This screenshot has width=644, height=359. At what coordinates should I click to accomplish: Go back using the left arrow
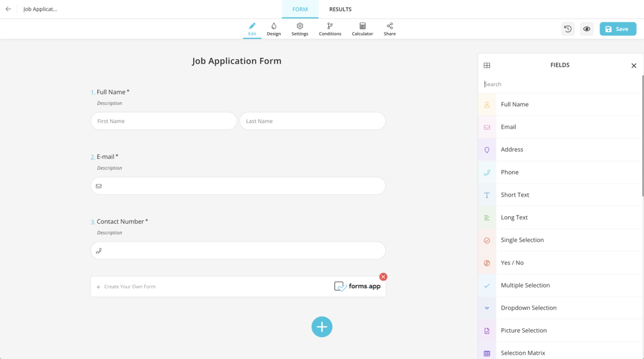pyautogui.click(x=8, y=9)
